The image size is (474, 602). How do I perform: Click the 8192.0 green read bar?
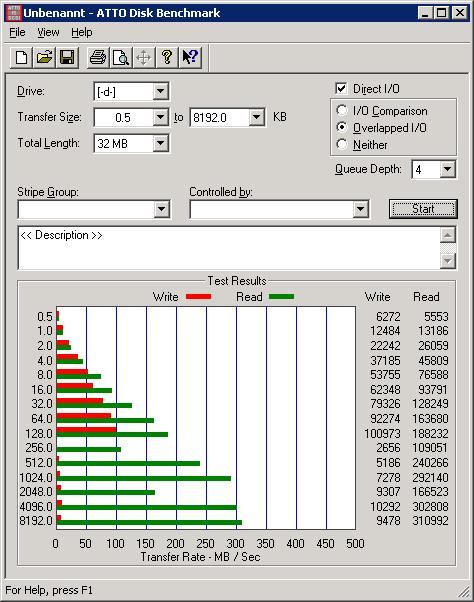click(x=149, y=523)
